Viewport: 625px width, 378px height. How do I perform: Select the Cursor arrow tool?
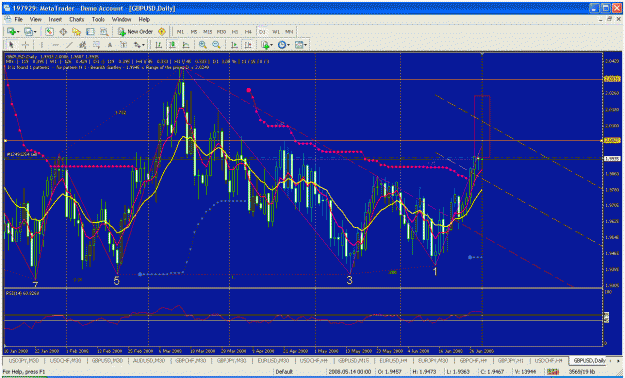11,45
